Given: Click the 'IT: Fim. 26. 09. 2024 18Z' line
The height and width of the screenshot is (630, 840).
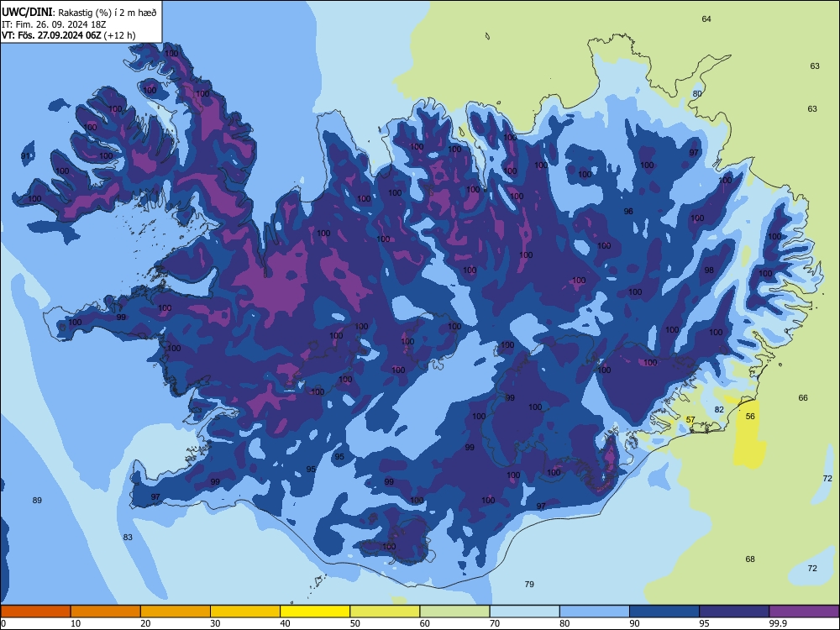Looking at the screenshot, I should [x=54, y=24].
